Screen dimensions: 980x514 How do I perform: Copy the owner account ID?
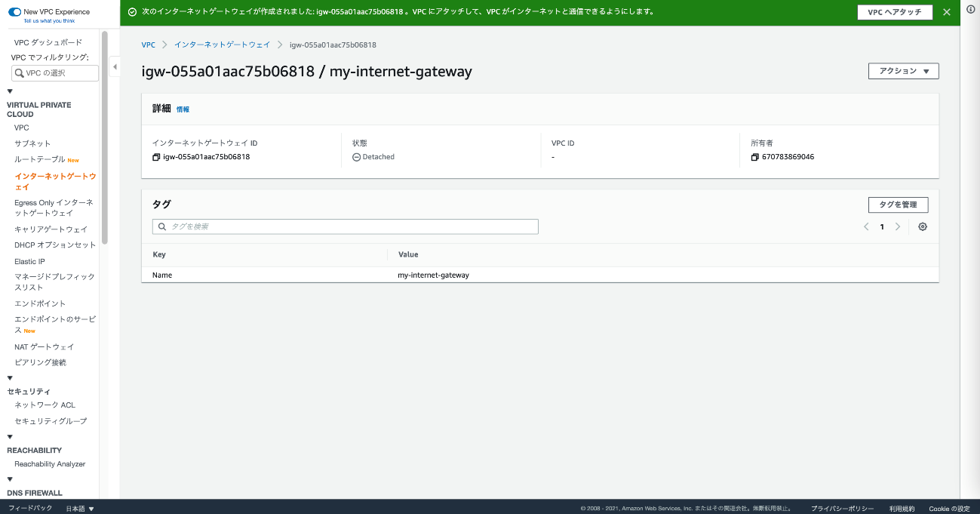pyautogui.click(x=754, y=157)
